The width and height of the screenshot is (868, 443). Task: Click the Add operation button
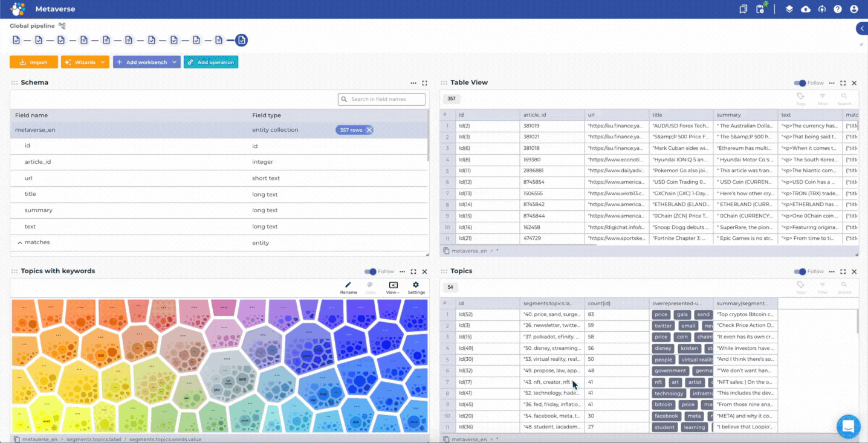pyautogui.click(x=210, y=62)
